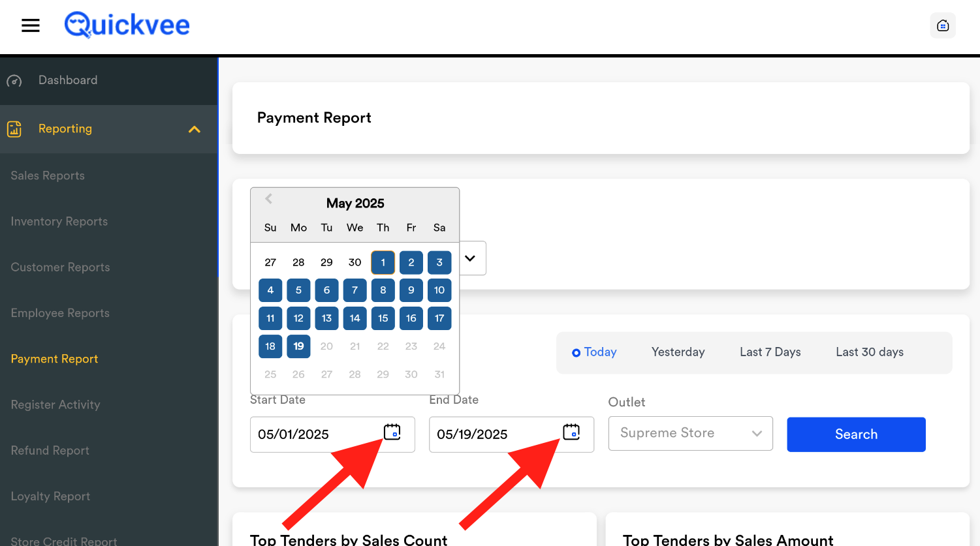The width and height of the screenshot is (980, 546).
Task: Select the Today radio option
Action: (x=577, y=353)
